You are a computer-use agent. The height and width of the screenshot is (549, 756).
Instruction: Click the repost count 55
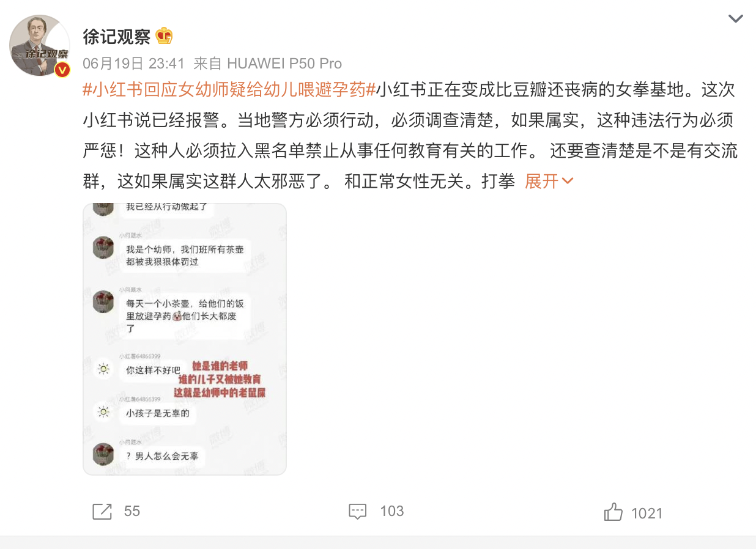(132, 511)
